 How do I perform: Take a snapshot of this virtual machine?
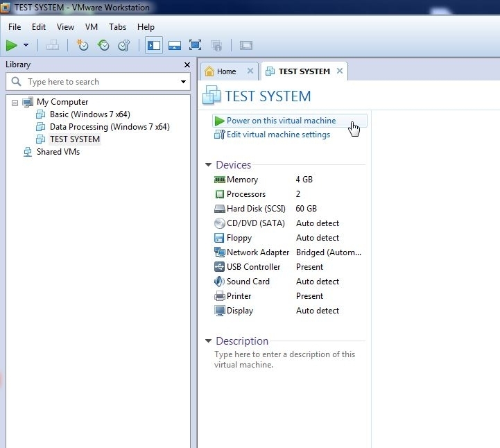click(83, 46)
